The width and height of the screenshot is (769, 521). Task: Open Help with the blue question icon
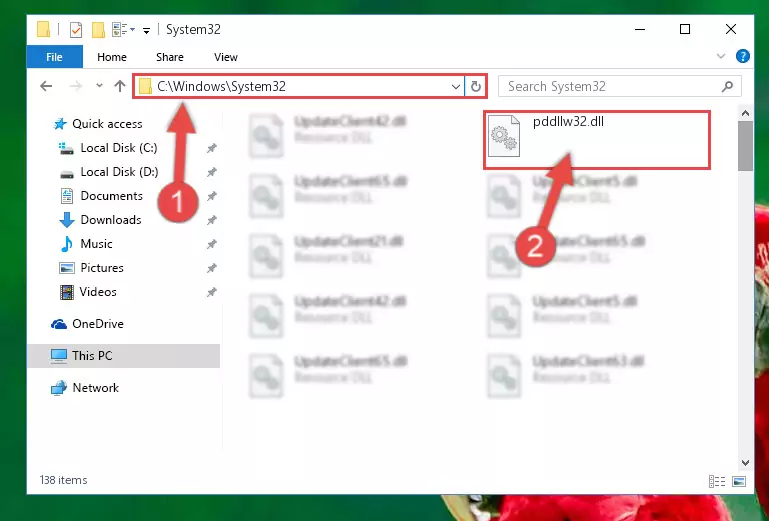(x=743, y=56)
